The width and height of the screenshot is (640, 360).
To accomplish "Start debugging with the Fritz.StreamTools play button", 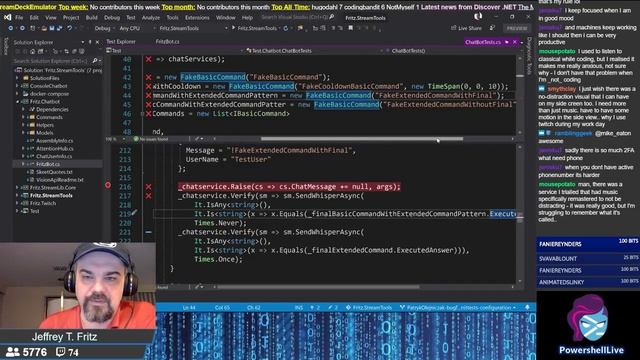I will (254, 28).
